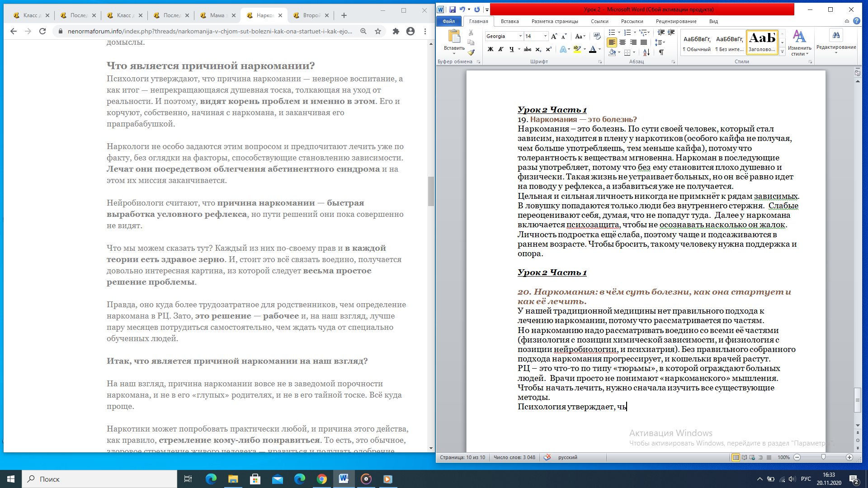Click the Sort (А-Я) icon
This screenshot has height=488, width=868.
coord(646,52)
